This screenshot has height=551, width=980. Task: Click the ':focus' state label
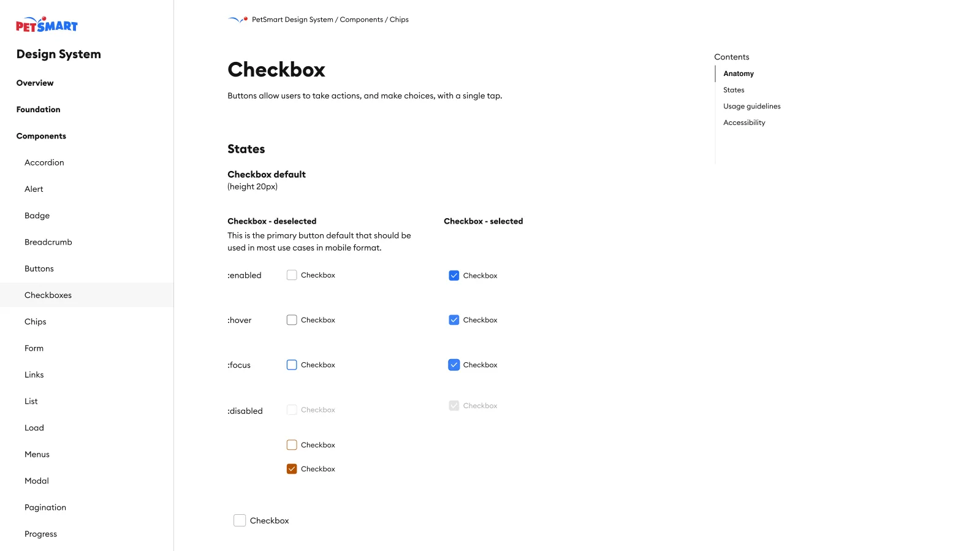[x=239, y=365]
